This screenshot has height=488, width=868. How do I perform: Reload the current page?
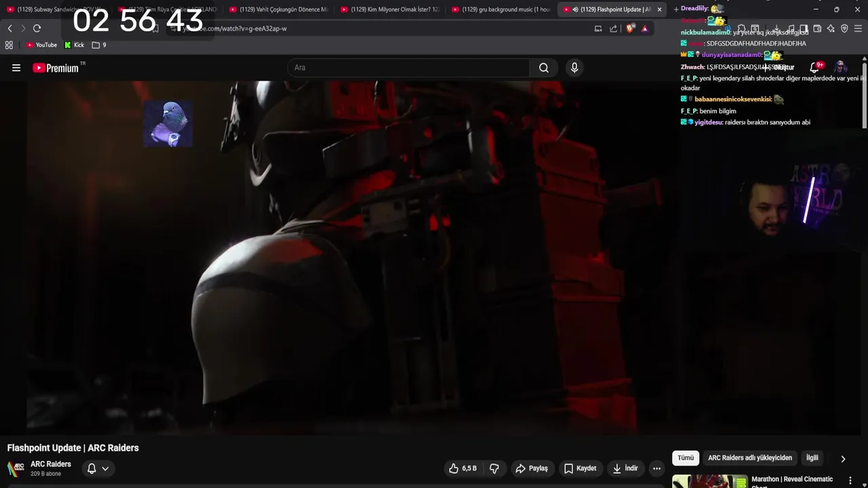37,28
